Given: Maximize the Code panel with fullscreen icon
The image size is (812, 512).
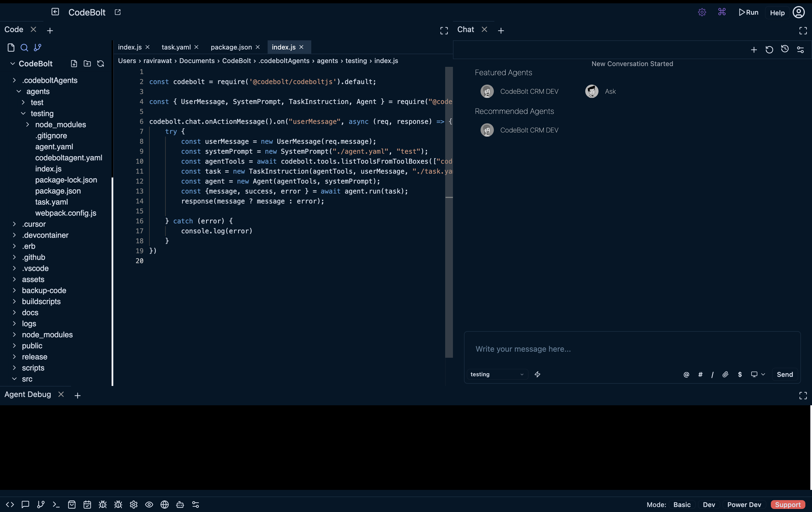Looking at the screenshot, I should (x=444, y=31).
